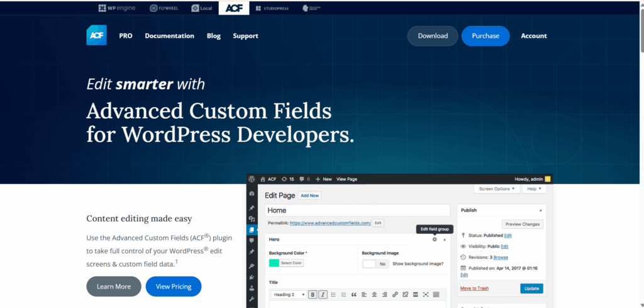Click the ACF logo in site header
The image size is (644, 308).
coord(96,35)
